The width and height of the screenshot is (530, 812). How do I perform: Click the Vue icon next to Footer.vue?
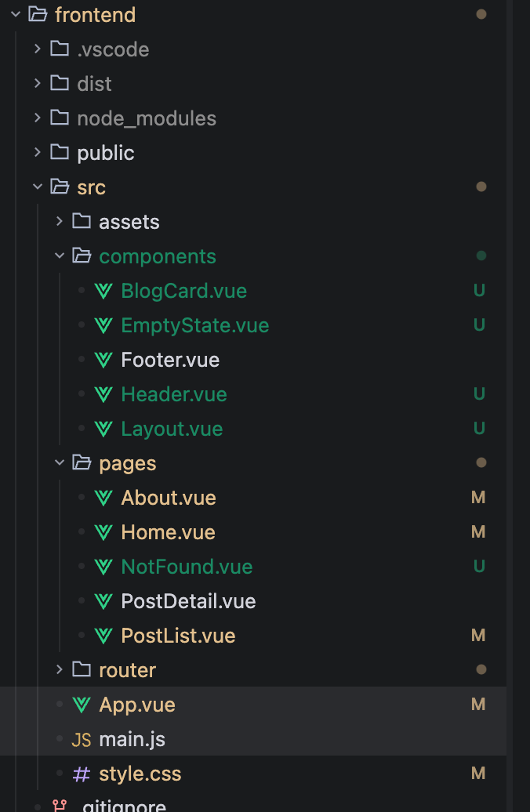[x=103, y=360]
